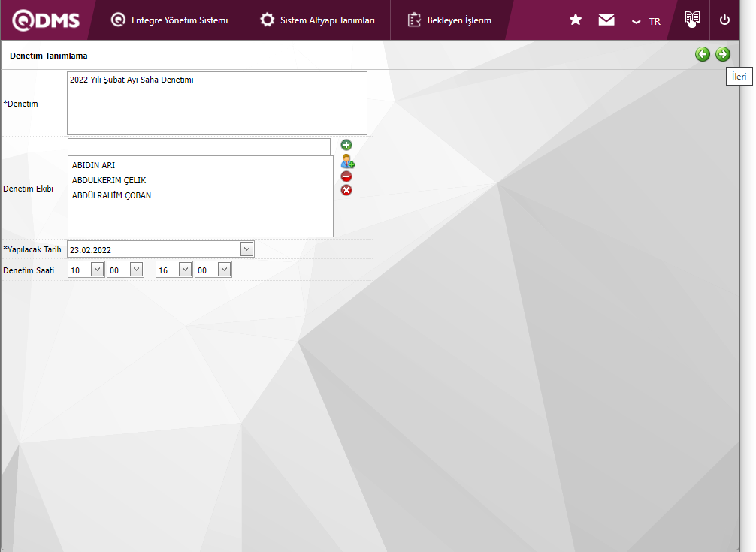Select ABİDİN ARI in team list
This screenshot has width=756, height=552.
[x=93, y=165]
